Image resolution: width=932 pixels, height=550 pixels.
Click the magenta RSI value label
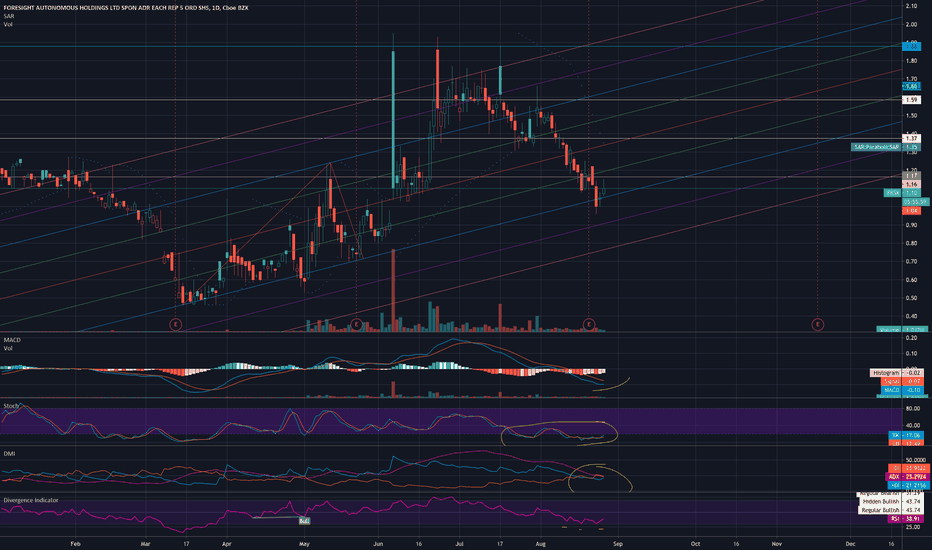[x=905, y=519]
